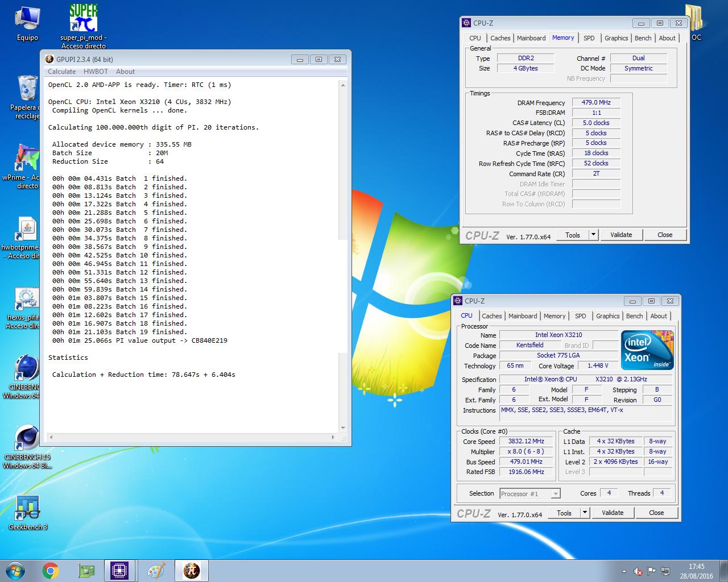Select SPD tab in upper CPU-Z
The image size is (728, 582).
pyautogui.click(x=589, y=38)
